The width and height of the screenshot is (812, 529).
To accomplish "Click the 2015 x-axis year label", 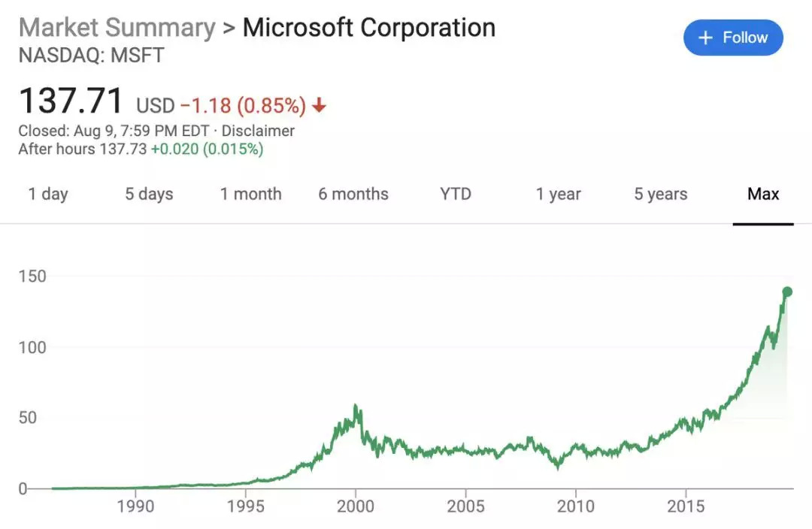I will point(686,506).
